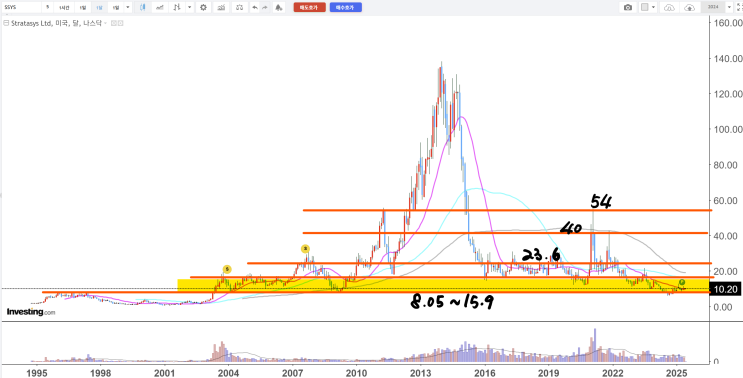The image size is (743, 378).
Task: Click the 2024 saved layout name
Action: click(x=714, y=7)
